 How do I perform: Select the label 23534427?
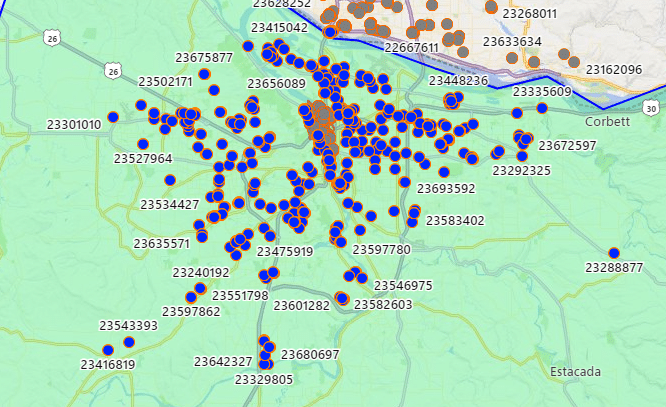point(170,204)
